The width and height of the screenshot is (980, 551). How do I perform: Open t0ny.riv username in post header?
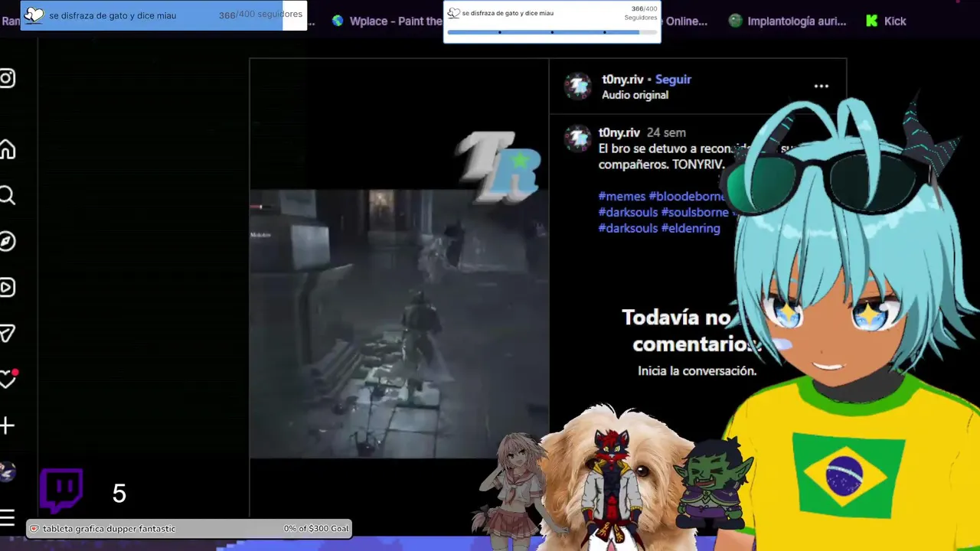point(622,80)
